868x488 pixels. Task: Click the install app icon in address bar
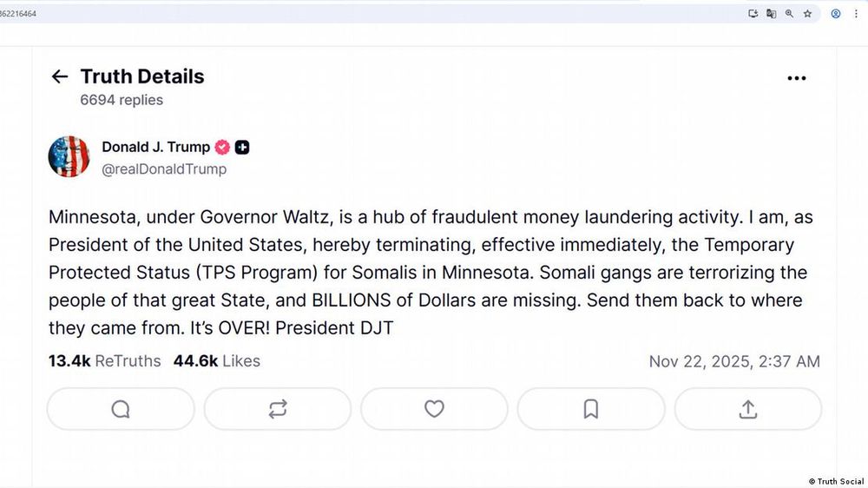click(753, 14)
